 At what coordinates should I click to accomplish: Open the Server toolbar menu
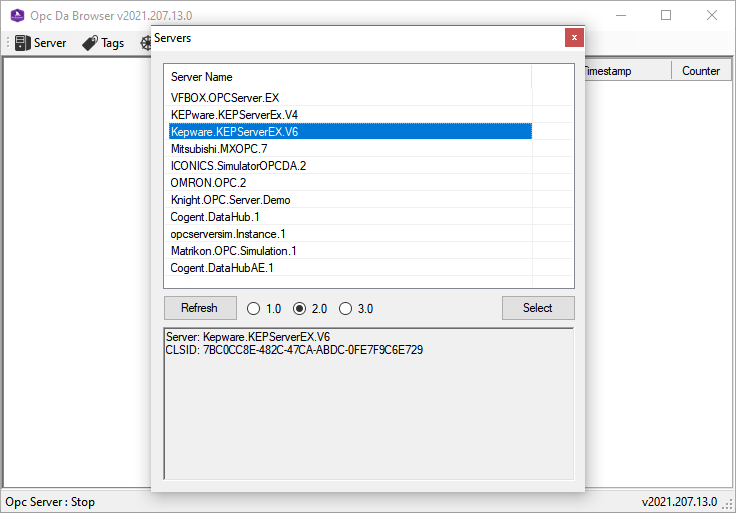tap(40, 43)
